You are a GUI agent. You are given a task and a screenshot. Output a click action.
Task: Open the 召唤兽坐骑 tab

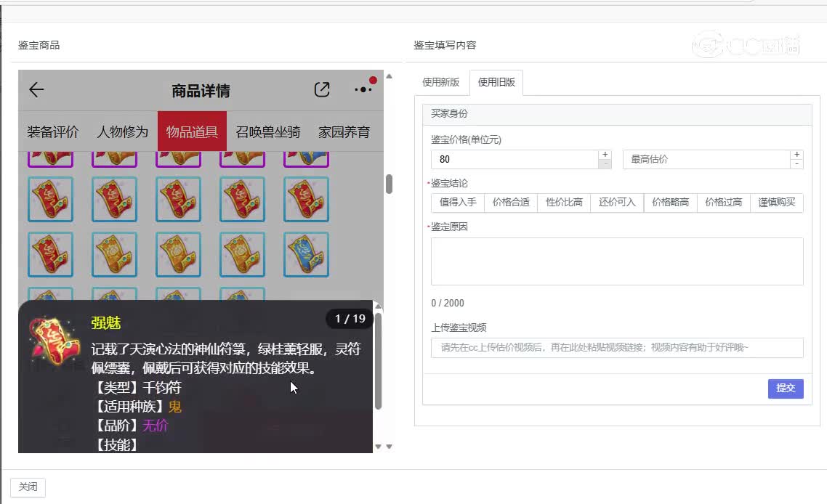coord(268,131)
